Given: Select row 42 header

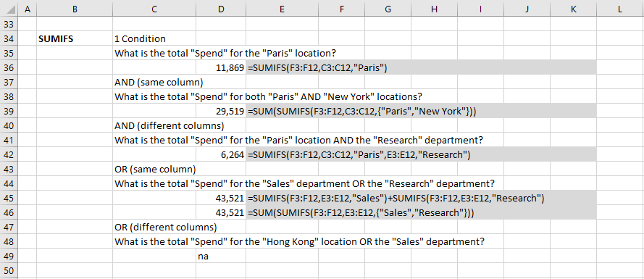Looking at the screenshot, I should click(9, 154).
